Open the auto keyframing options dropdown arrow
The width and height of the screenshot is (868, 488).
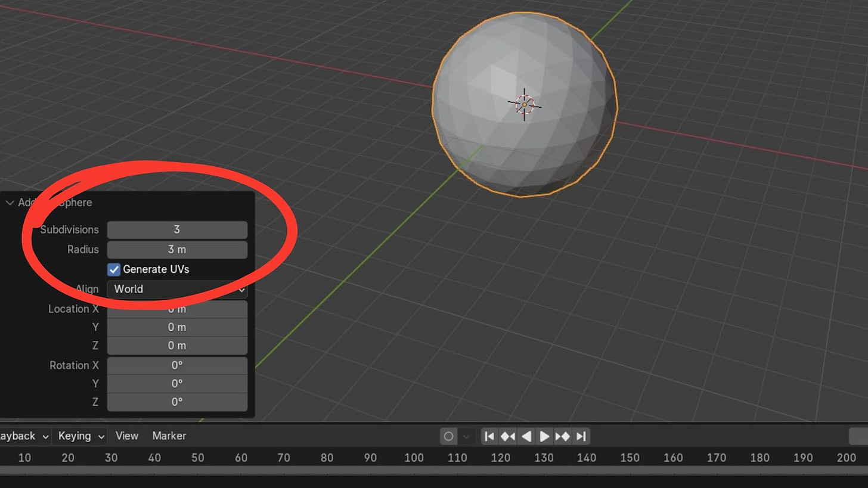click(466, 436)
